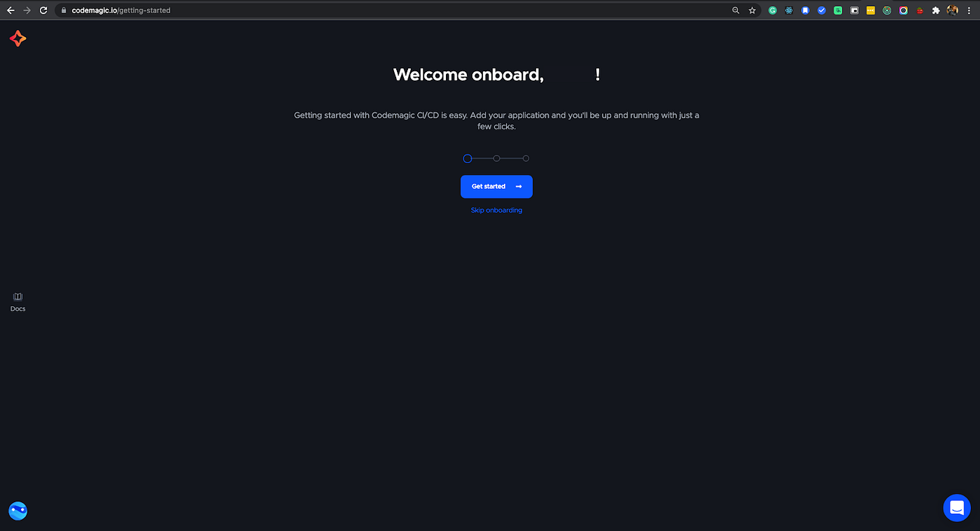Click the Codemagic logo in the sidebar
The image size is (980, 531).
(x=18, y=38)
